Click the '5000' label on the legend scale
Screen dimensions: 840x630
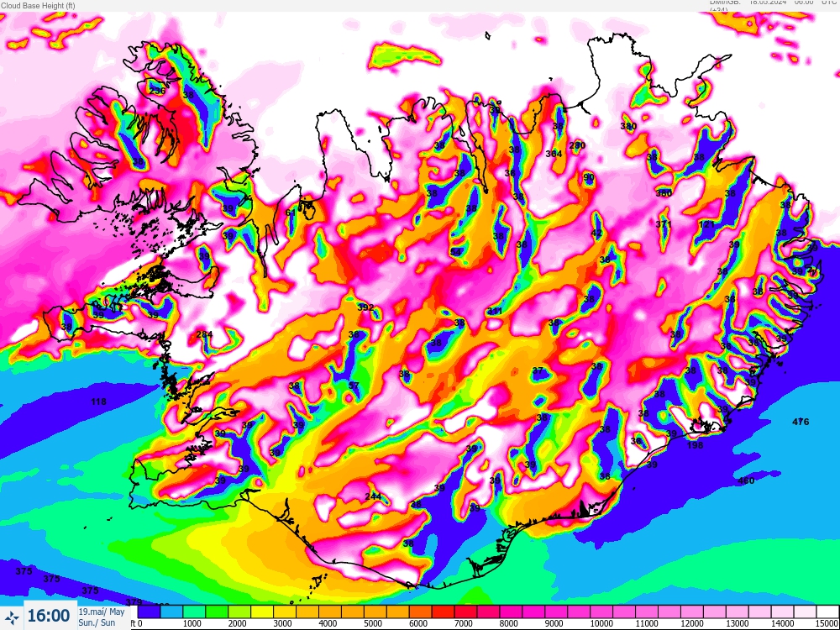tap(373, 623)
